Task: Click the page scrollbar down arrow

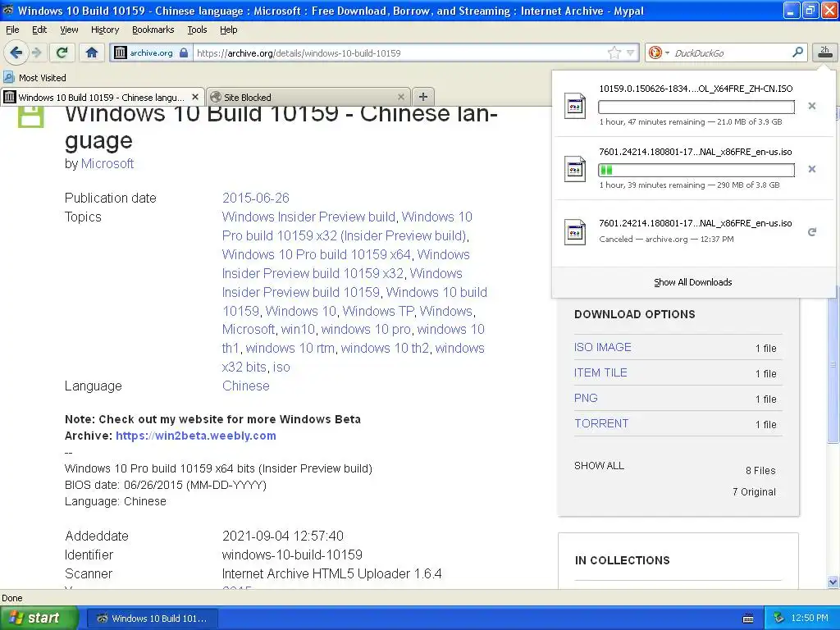Action: [833, 582]
